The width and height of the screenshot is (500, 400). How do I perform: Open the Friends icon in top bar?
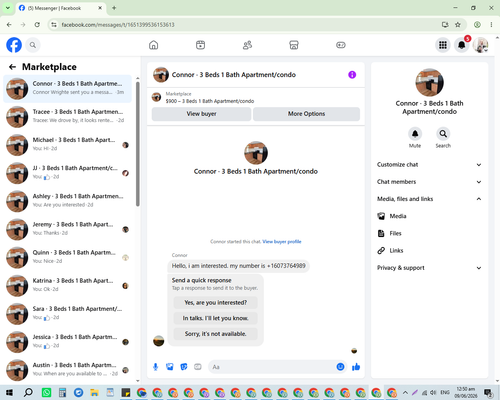coord(247,45)
